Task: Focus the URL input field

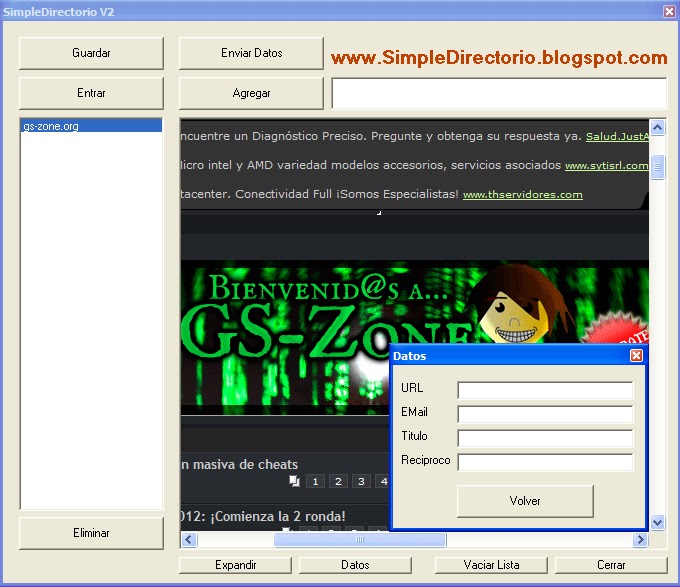Action: click(545, 390)
